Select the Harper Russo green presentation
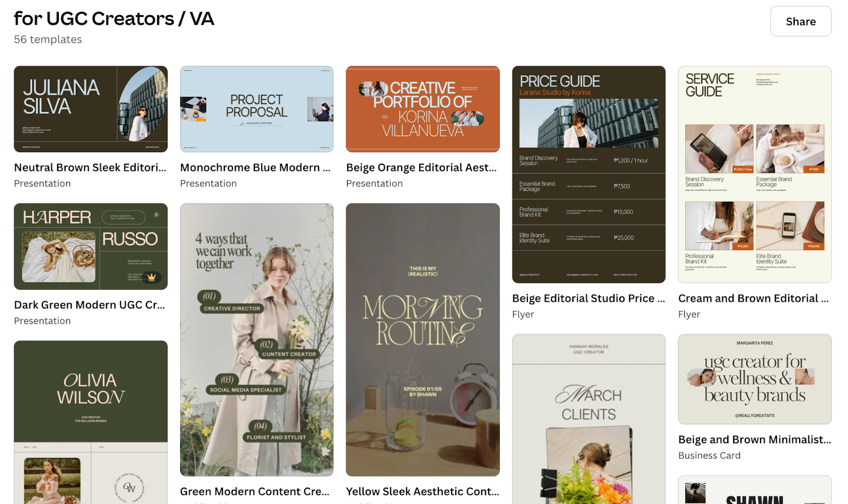This screenshot has width=848, height=504. 91,246
